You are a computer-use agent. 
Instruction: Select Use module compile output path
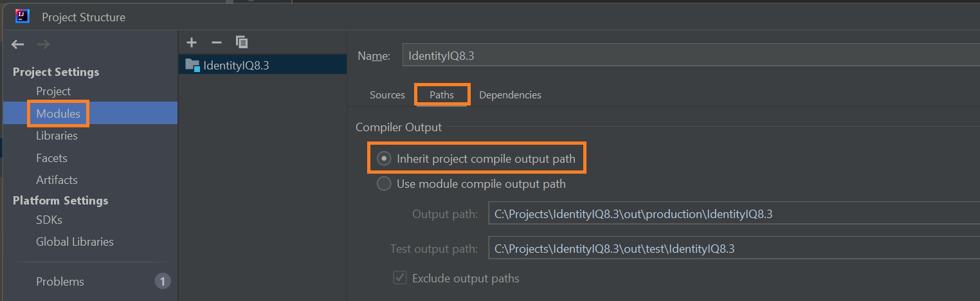click(x=384, y=184)
